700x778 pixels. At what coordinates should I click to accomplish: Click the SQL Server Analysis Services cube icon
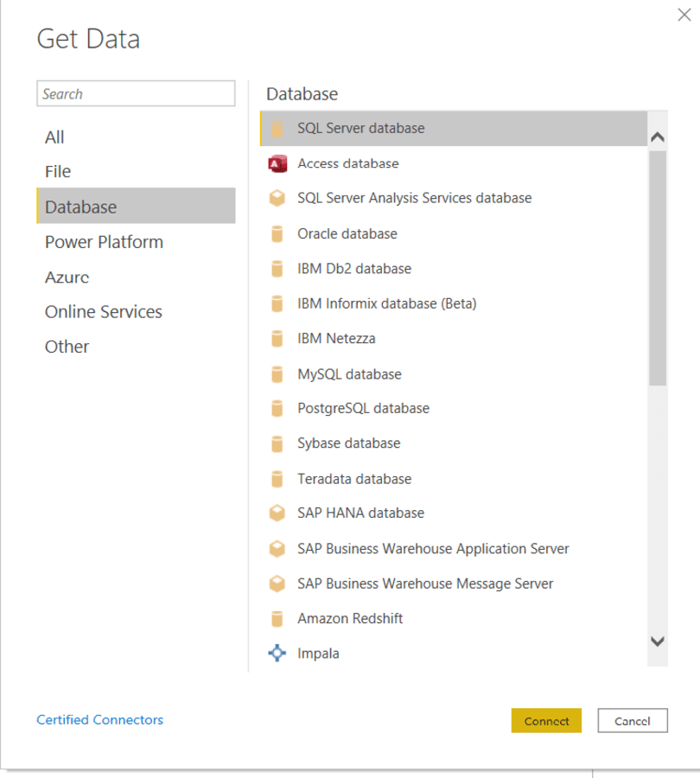click(x=277, y=198)
